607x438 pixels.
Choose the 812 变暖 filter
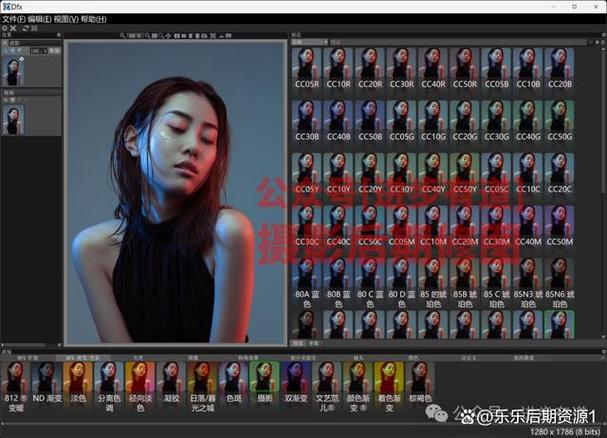[x=15, y=386]
